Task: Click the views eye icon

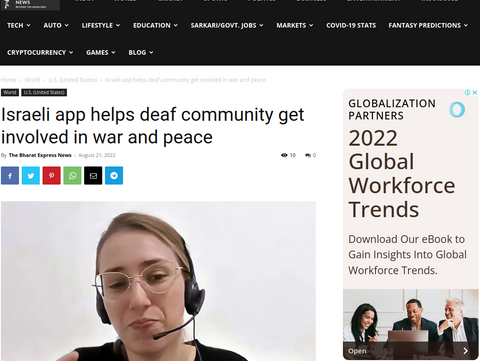Action: pyautogui.click(x=284, y=155)
